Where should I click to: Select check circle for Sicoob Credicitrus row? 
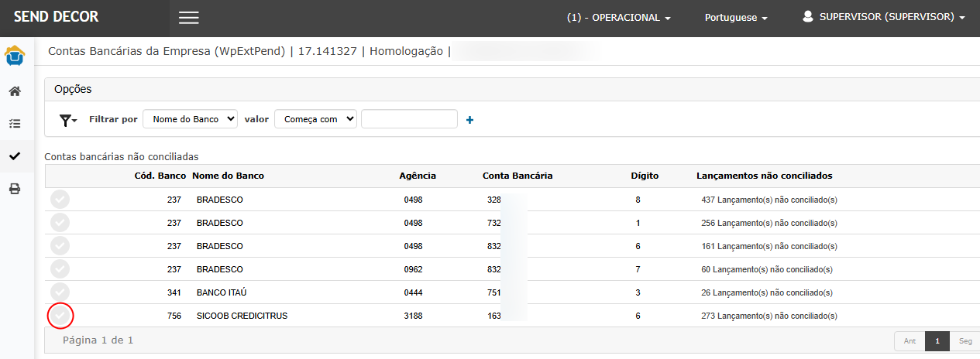click(60, 316)
